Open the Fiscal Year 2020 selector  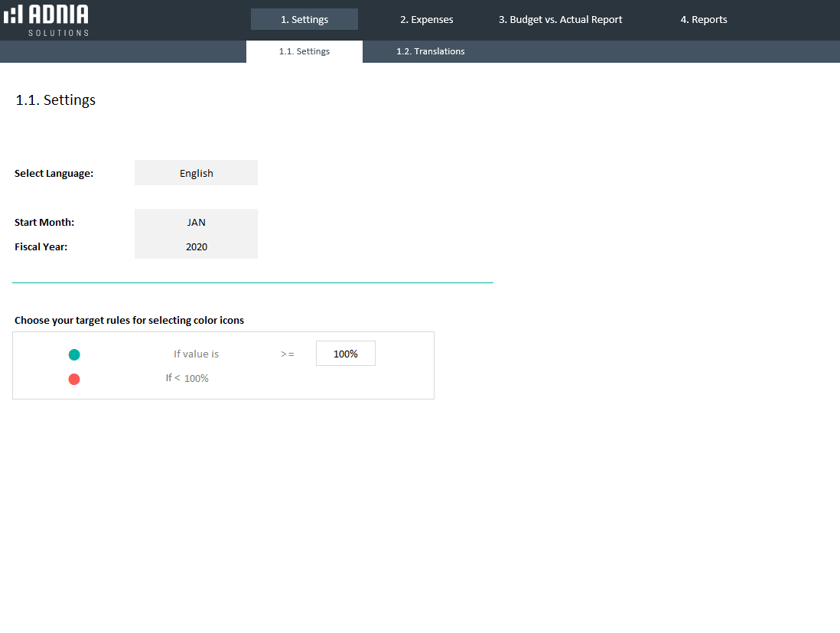coord(196,246)
